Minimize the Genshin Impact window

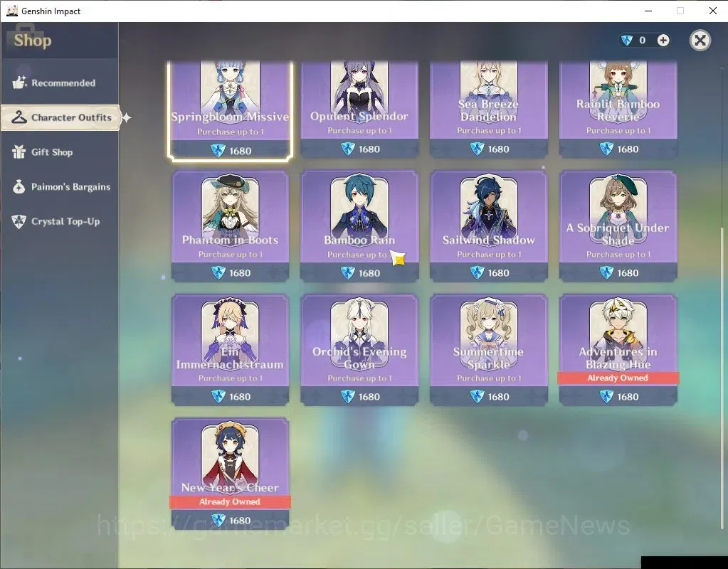[x=648, y=11]
